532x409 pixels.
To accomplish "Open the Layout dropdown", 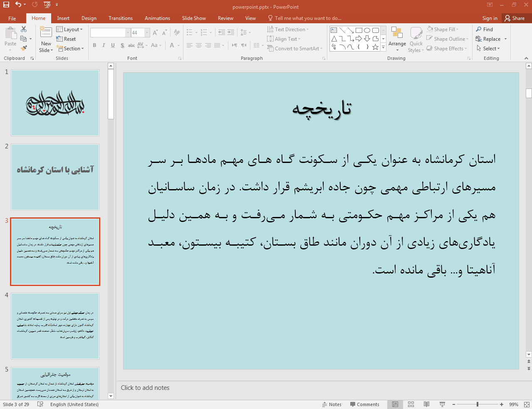I will [69, 30].
